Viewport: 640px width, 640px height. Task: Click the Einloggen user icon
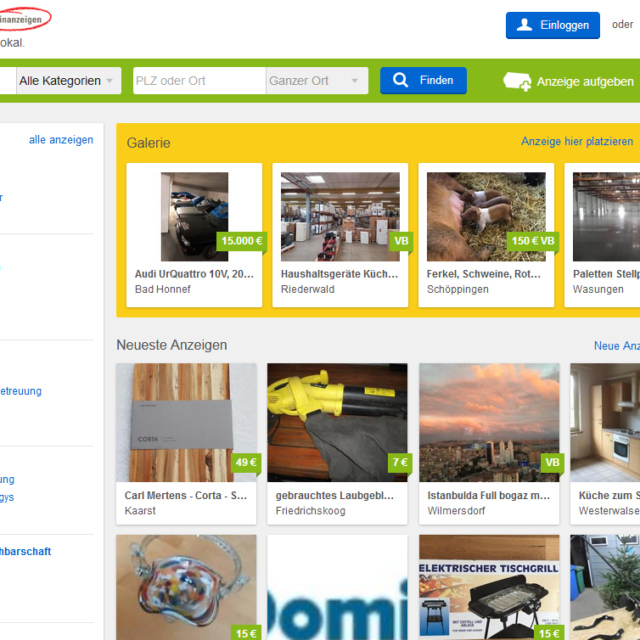[524, 25]
